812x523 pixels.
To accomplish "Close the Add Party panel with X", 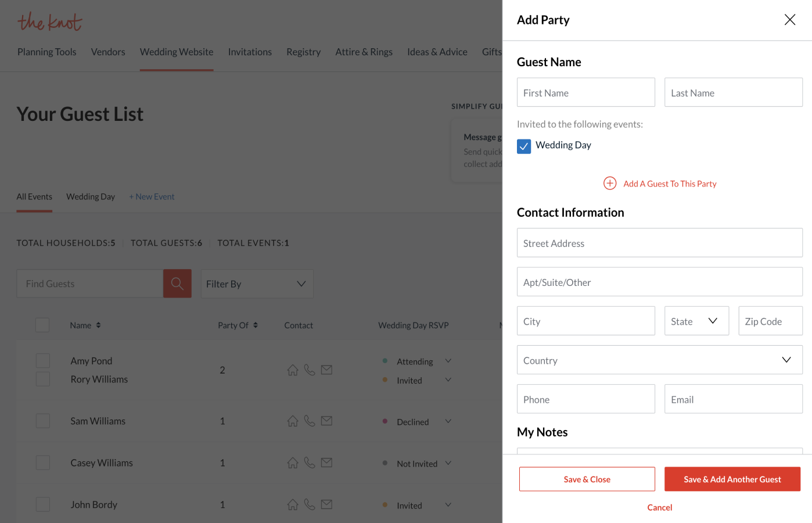I will 789,20.
